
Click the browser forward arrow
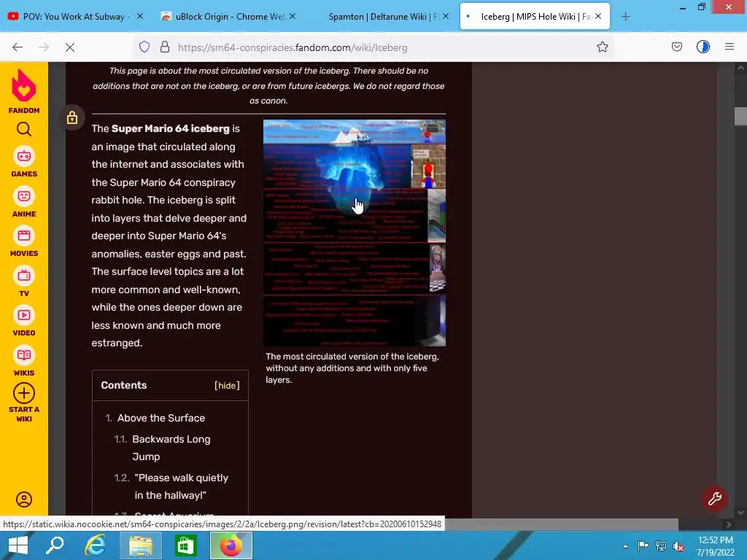(44, 47)
